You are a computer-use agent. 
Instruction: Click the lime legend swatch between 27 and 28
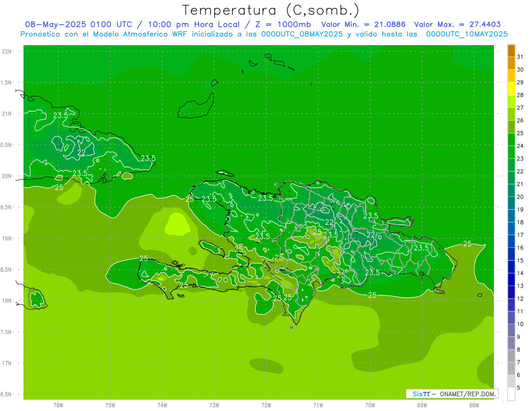pyautogui.click(x=511, y=102)
